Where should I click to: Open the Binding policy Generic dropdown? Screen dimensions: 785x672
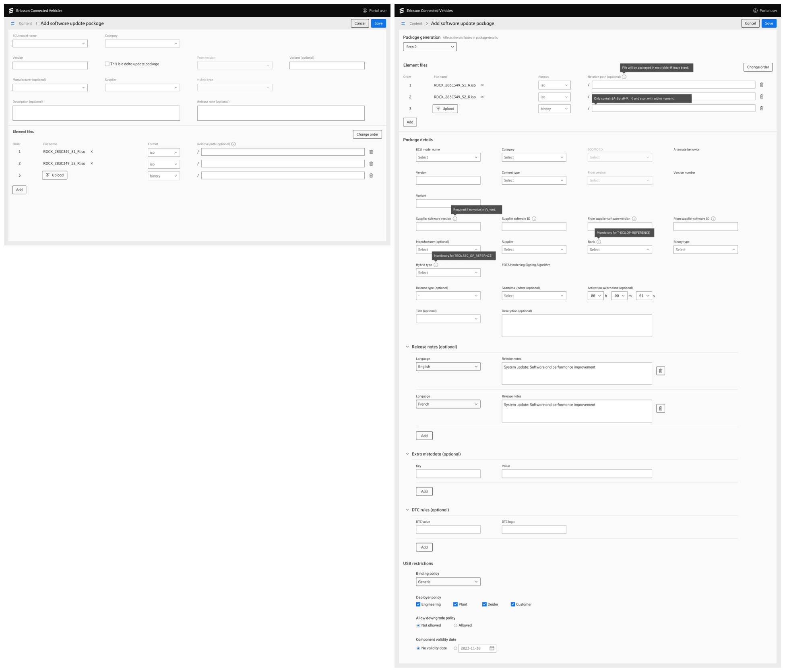click(448, 582)
